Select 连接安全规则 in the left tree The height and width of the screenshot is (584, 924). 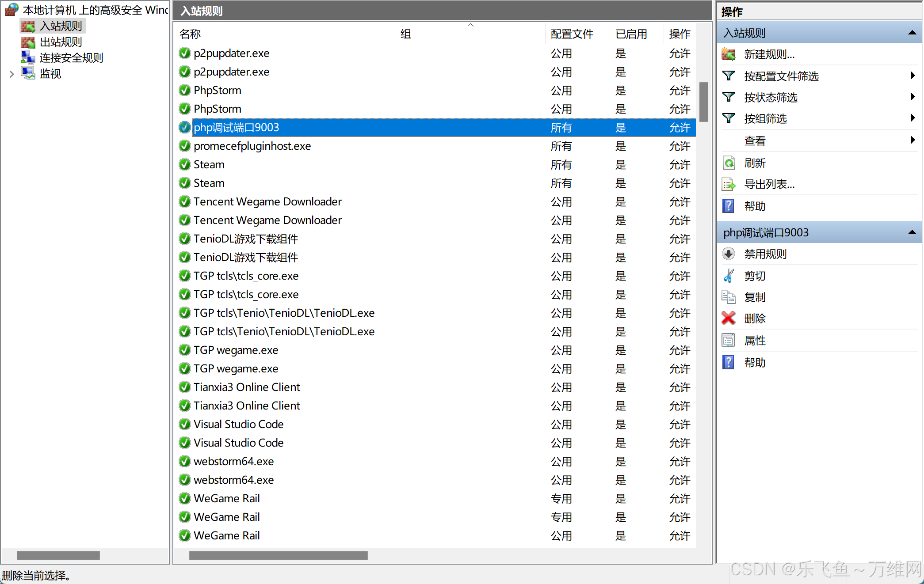pos(71,58)
